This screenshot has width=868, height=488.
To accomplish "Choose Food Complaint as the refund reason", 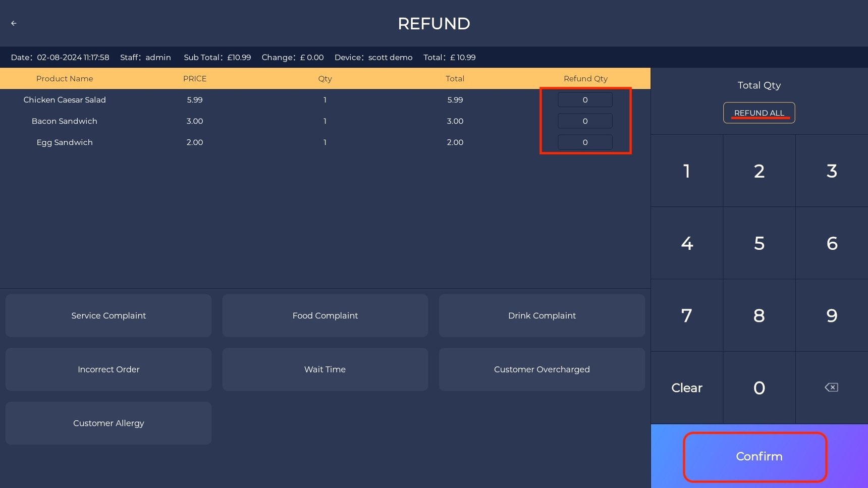I will [325, 315].
